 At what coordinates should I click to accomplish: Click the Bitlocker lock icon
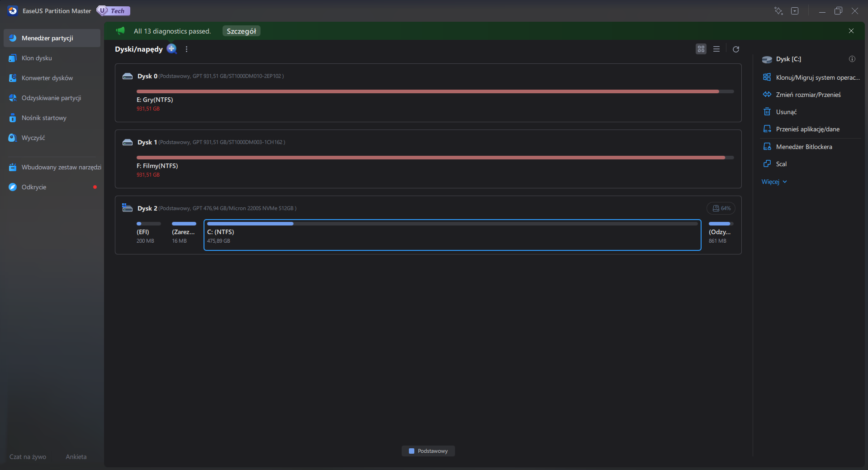tap(767, 146)
